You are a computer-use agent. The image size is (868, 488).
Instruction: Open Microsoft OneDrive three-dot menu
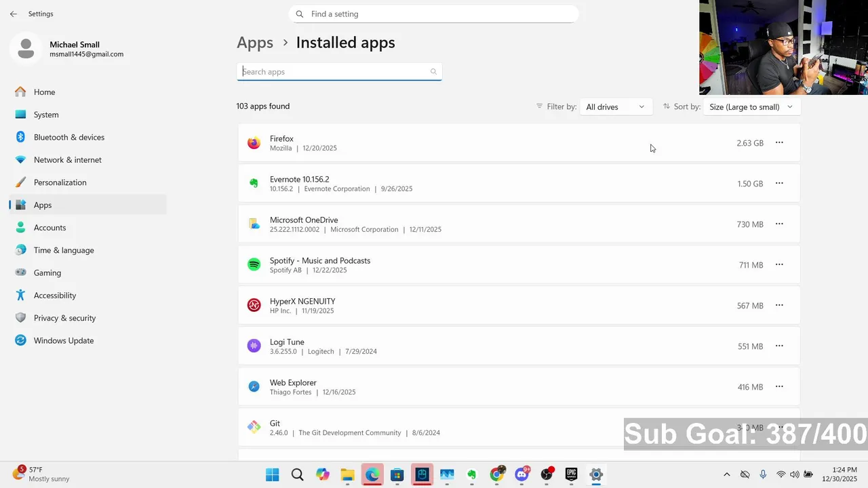click(779, 224)
